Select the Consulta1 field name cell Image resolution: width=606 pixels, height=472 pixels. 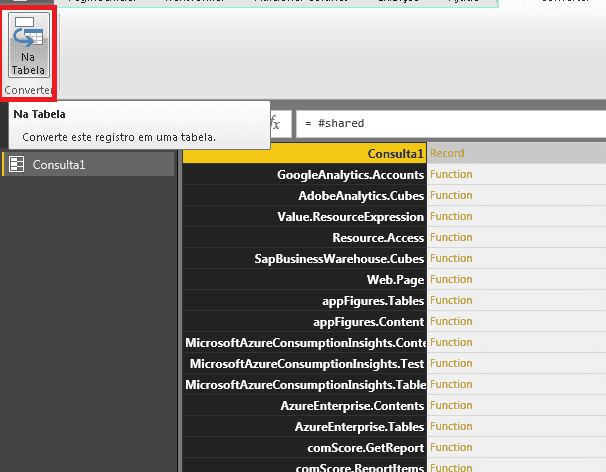point(305,153)
